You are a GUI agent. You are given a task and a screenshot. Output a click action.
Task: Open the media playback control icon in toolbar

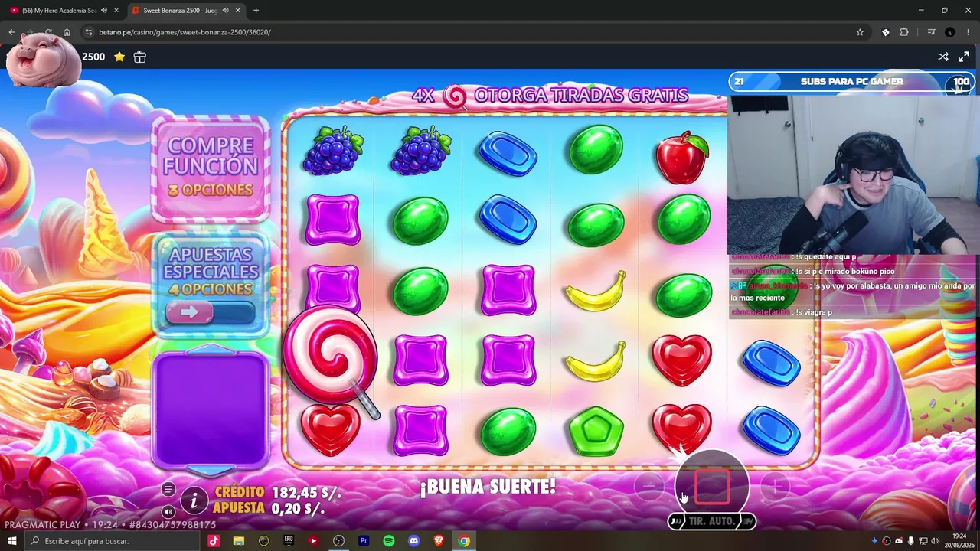931,32
